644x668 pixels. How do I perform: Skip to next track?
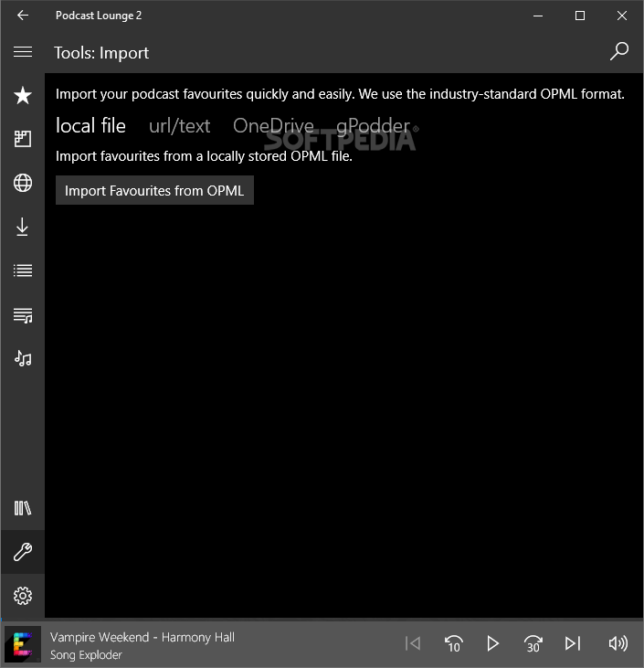(573, 643)
